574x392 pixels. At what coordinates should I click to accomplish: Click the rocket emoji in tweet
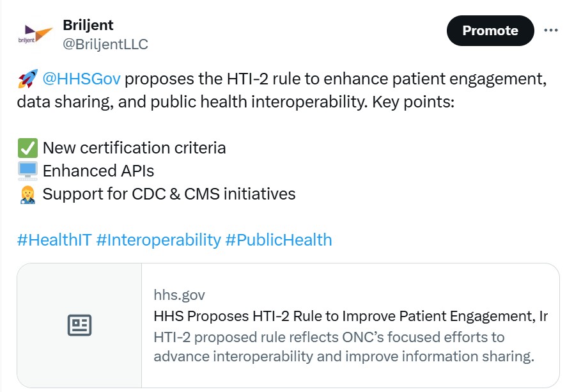(28, 79)
